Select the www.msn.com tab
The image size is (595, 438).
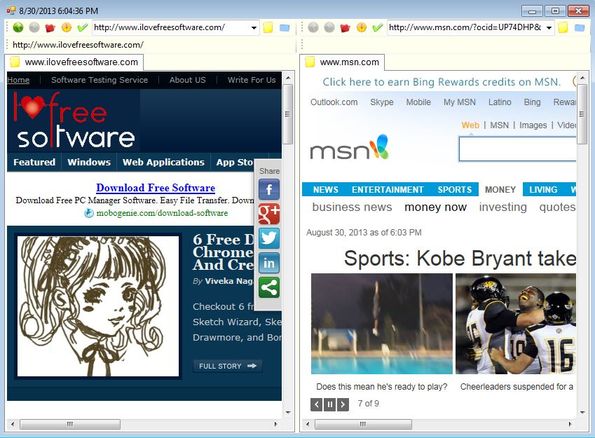point(343,62)
